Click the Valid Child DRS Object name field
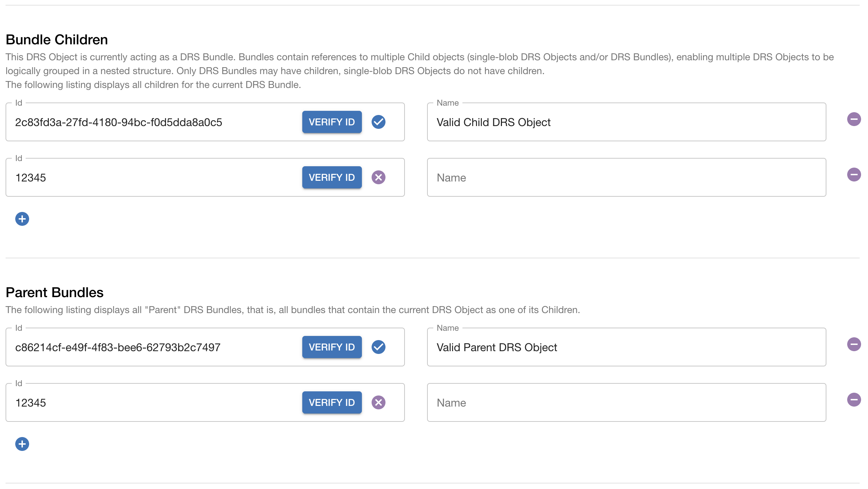This screenshot has height=489, width=868. coord(626,122)
